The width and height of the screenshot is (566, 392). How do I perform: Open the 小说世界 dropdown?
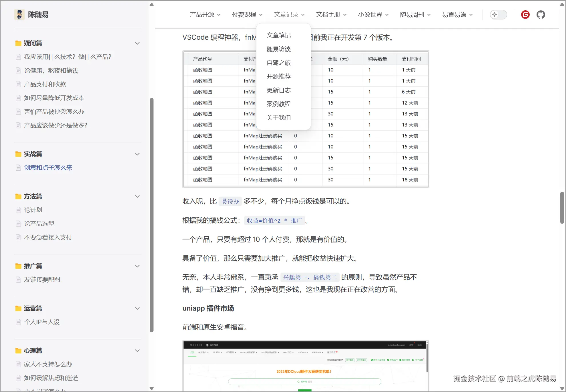371,15
